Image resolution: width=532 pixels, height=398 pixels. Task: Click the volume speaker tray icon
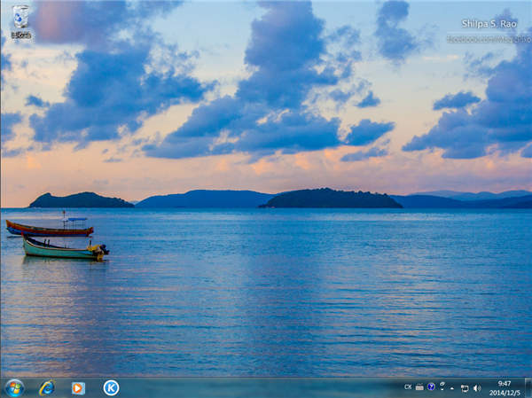[476, 388]
